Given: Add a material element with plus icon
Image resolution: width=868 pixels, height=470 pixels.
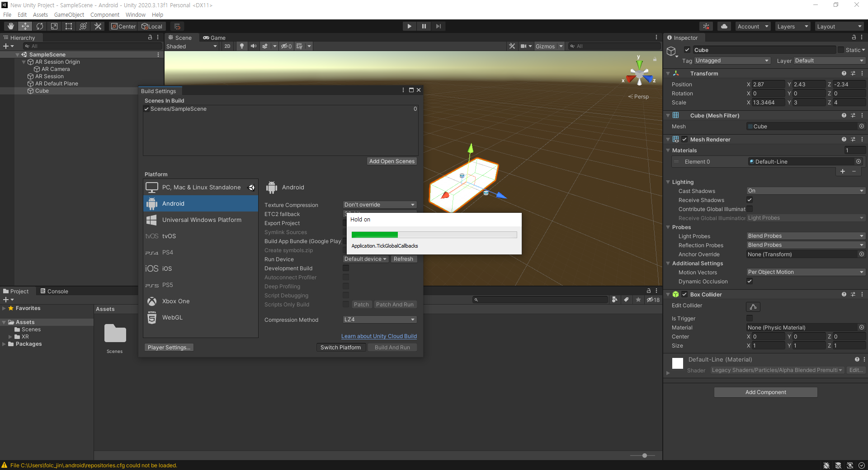Looking at the screenshot, I should tap(843, 171).
